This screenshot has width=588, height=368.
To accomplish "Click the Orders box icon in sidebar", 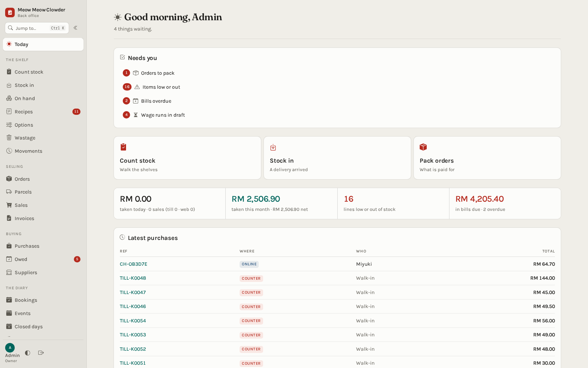I will [9, 179].
